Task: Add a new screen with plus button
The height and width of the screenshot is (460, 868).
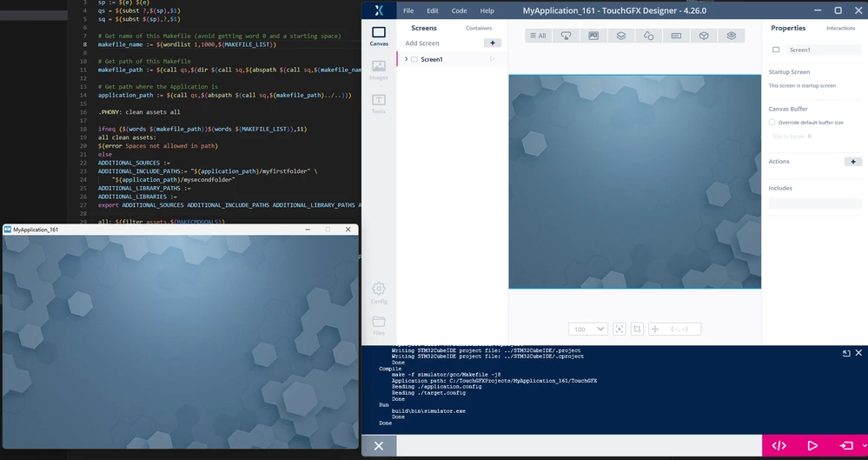Action: (x=492, y=43)
